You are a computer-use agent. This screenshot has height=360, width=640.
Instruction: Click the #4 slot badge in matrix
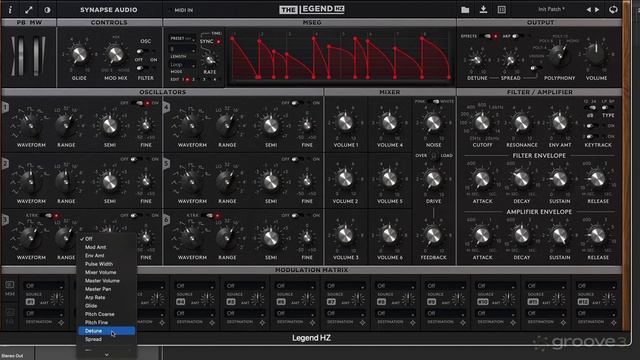click(x=180, y=302)
